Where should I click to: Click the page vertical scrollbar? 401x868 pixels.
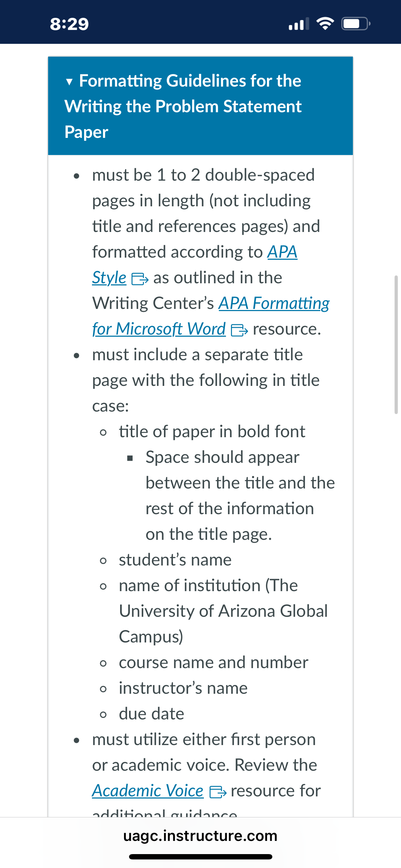(x=396, y=344)
